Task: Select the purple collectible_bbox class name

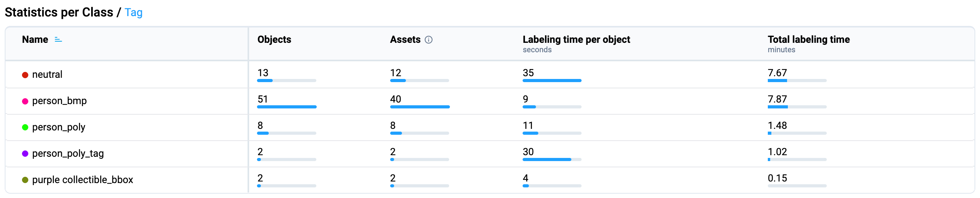Action: click(83, 180)
